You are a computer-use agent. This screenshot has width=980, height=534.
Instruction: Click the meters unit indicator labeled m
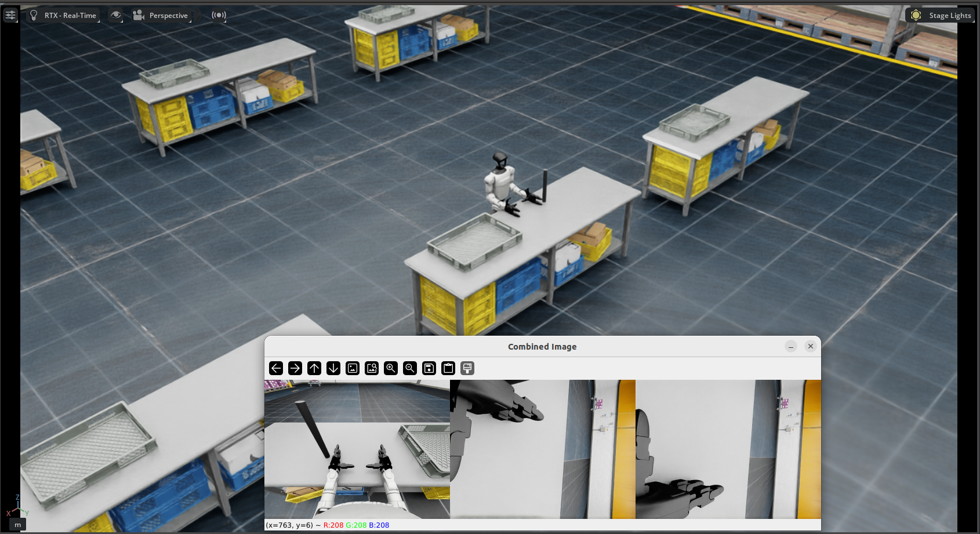pyautogui.click(x=17, y=525)
